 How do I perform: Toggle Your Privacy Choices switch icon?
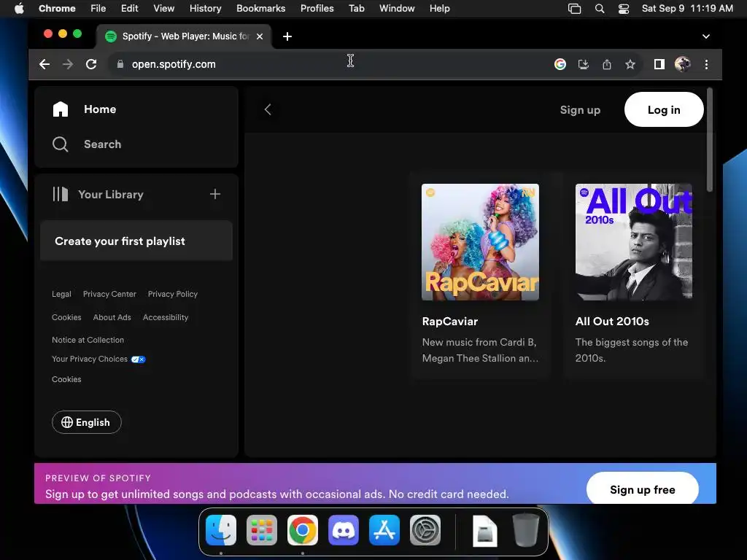pyautogui.click(x=138, y=359)
